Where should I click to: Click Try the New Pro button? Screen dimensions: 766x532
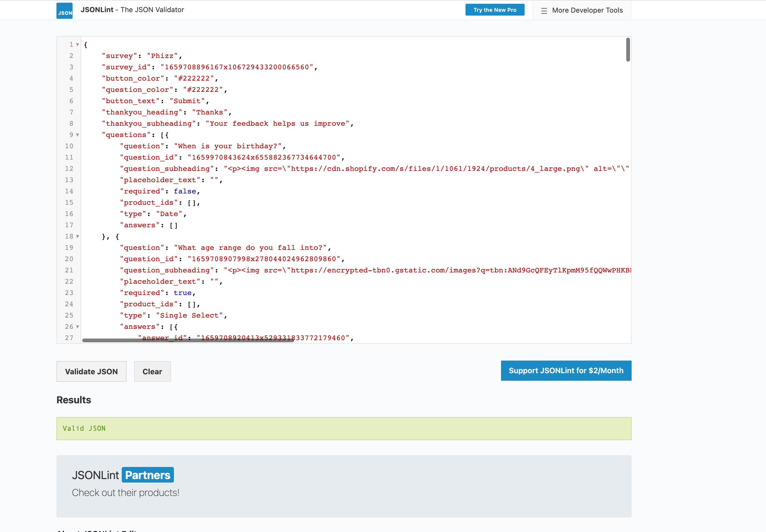(x=495, y=10)
